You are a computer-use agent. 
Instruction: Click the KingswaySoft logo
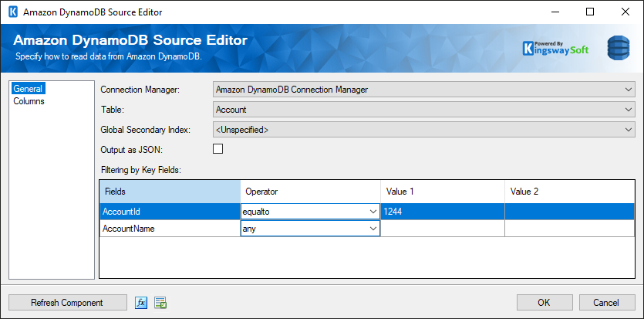pyautogui.click(x=556, y=49)
